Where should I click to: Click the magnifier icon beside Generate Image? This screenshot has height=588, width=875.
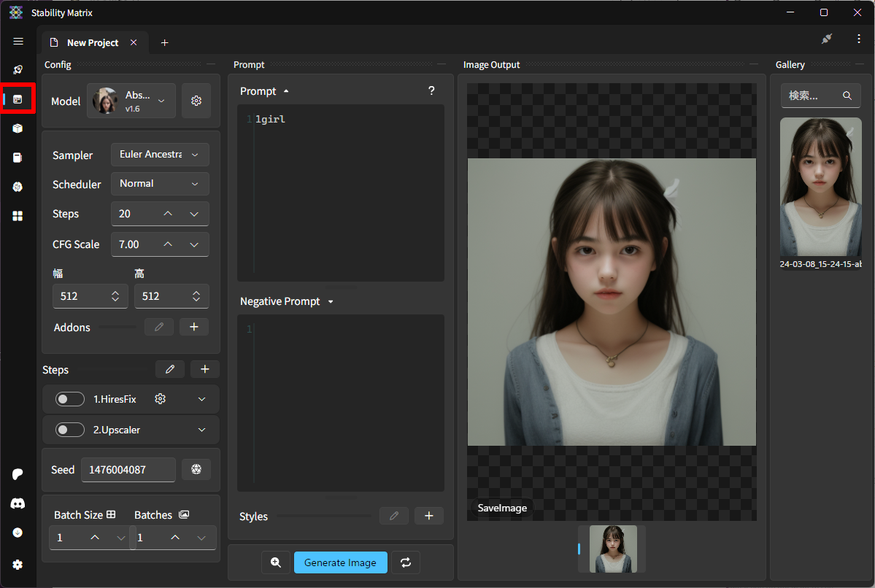[276, 562]
